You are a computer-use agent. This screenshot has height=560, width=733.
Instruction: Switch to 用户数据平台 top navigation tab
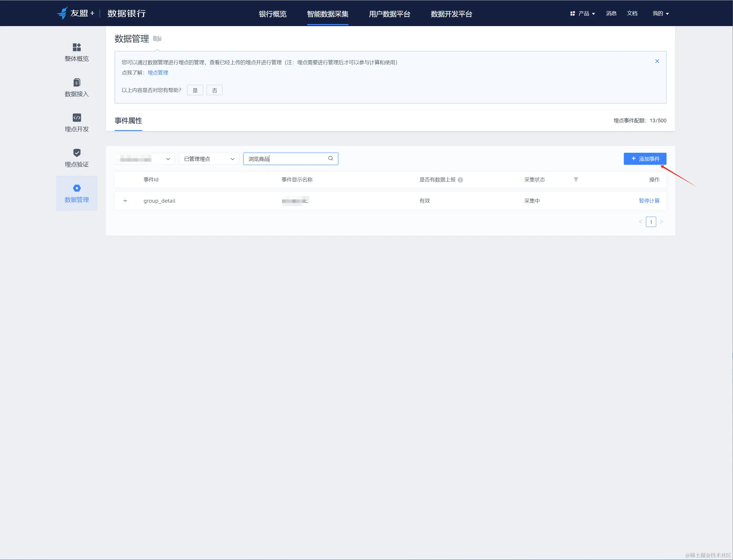pos(389,14)
